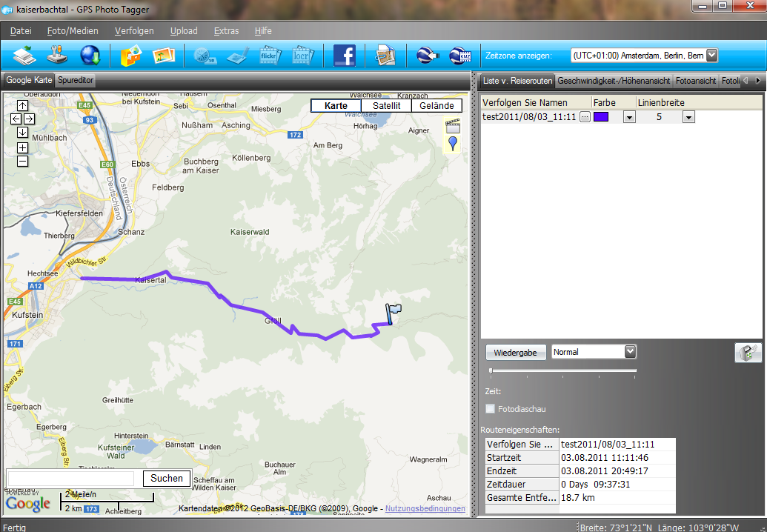Pan the map up with arrow
Image resolution: width=767 pixels, height=532 pixels.
tap(22, 106)
